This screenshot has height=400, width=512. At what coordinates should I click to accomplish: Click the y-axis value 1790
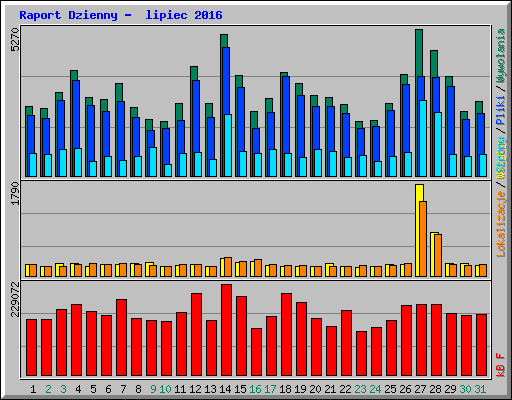click(x=15, y=194)
